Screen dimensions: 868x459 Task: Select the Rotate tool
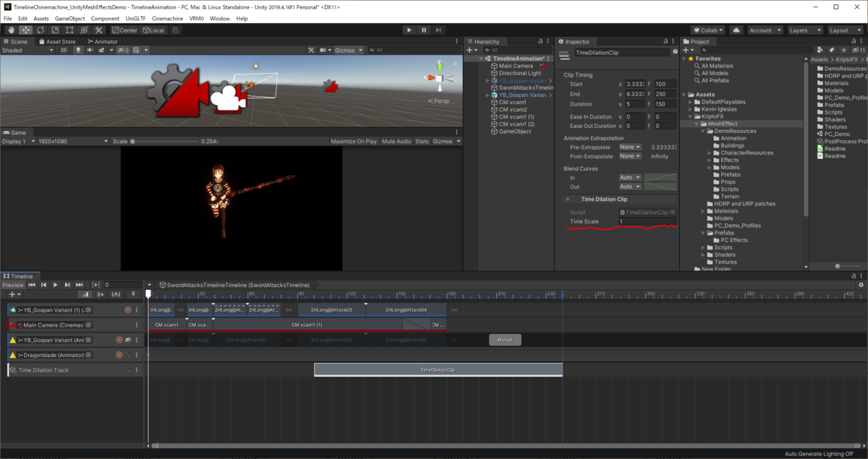(x=41, y=30)
